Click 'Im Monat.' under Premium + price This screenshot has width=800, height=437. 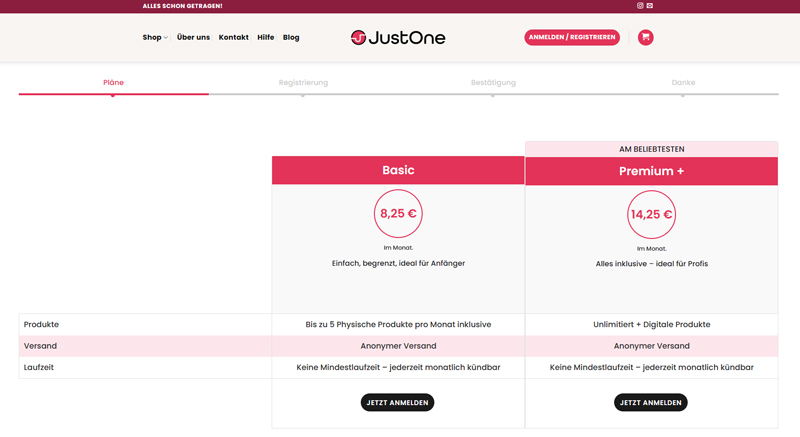coord(652,249)
